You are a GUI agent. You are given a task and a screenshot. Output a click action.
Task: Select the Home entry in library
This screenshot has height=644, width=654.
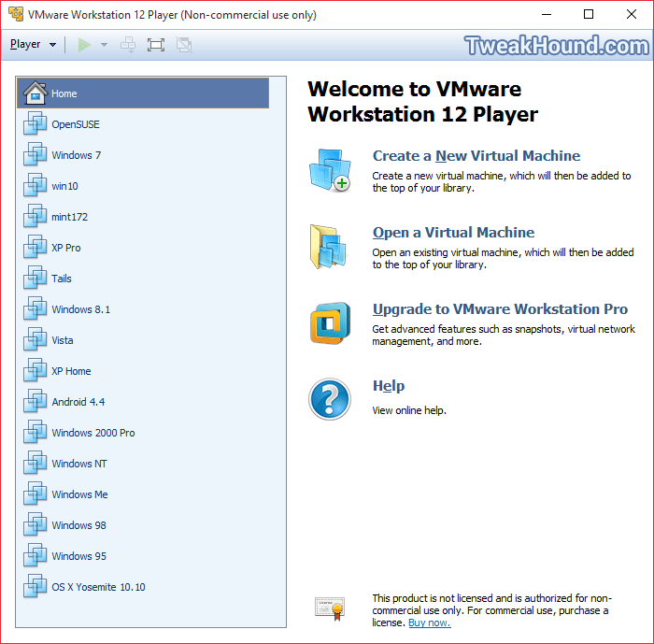pyautogui.click(x=143, y=93)
